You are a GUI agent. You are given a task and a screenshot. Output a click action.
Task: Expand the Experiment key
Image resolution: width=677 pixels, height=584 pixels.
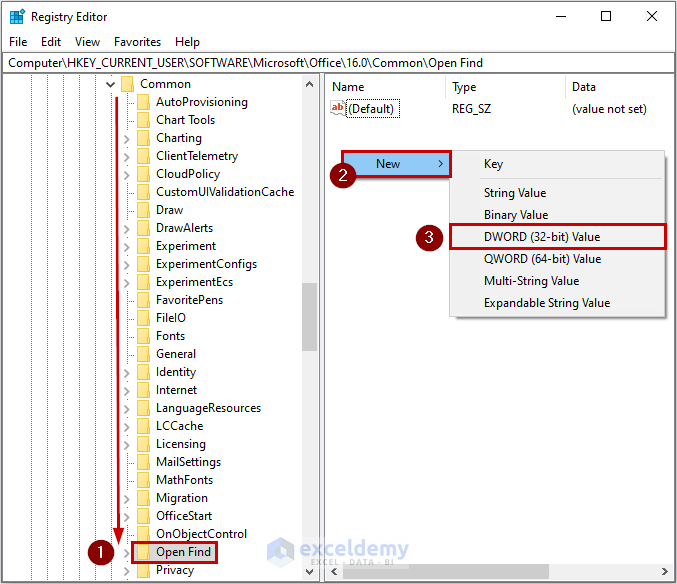click(x=127, y=247)
